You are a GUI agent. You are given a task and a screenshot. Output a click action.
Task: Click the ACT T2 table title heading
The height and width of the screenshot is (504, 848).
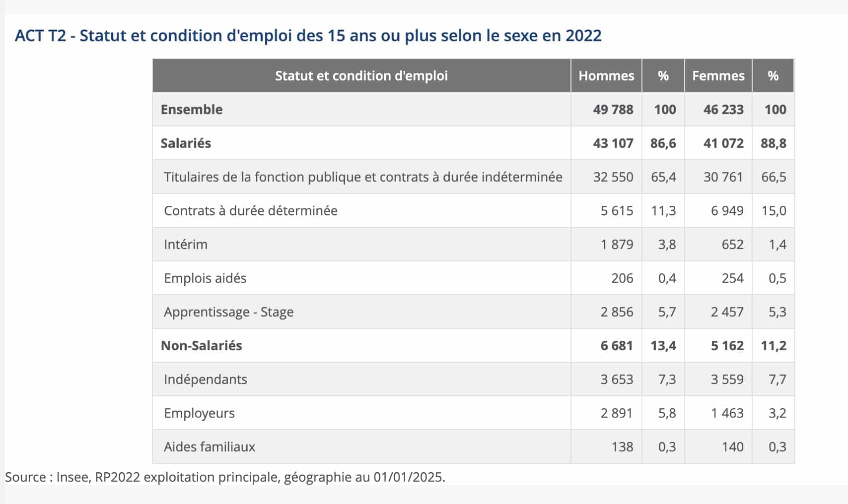(308, 36)
